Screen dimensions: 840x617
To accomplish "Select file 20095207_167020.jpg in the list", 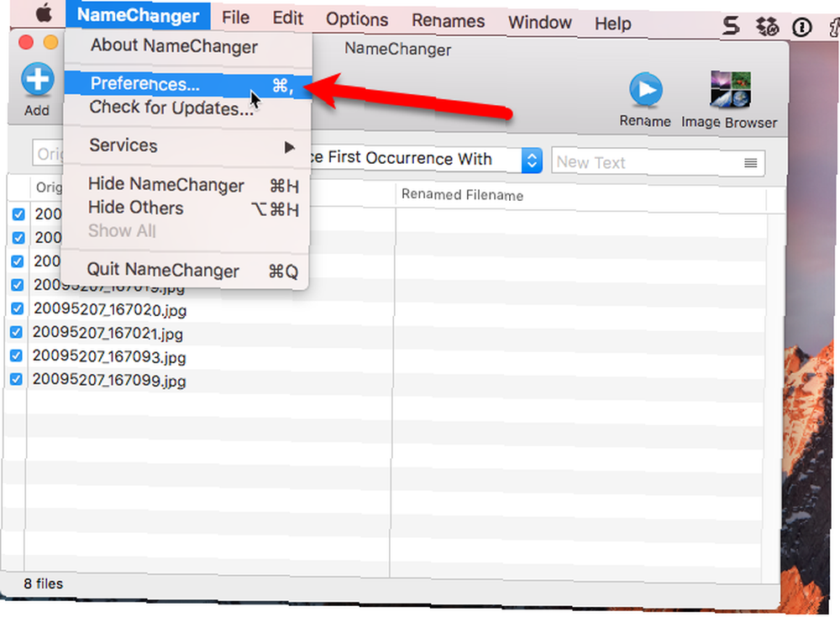I will pyautogui.click(x=110, y=310).
